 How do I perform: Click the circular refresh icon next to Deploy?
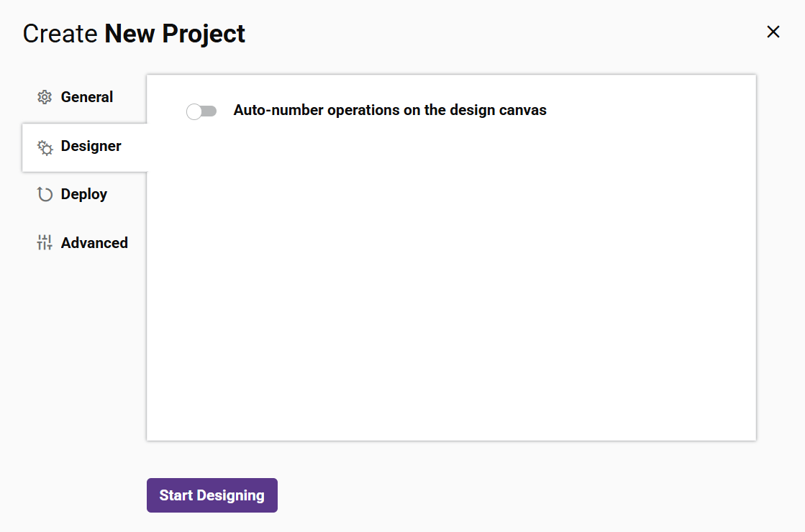click(x=45, y=194)
